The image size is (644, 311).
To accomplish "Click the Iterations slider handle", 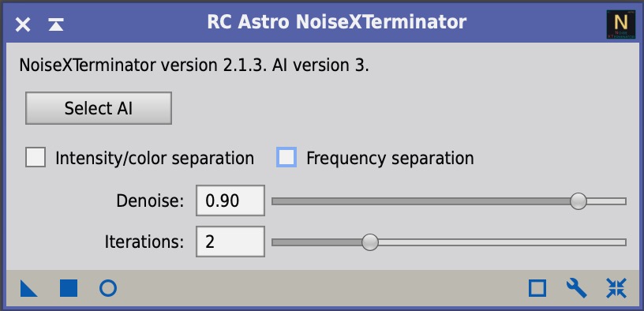I will (369, 242).
